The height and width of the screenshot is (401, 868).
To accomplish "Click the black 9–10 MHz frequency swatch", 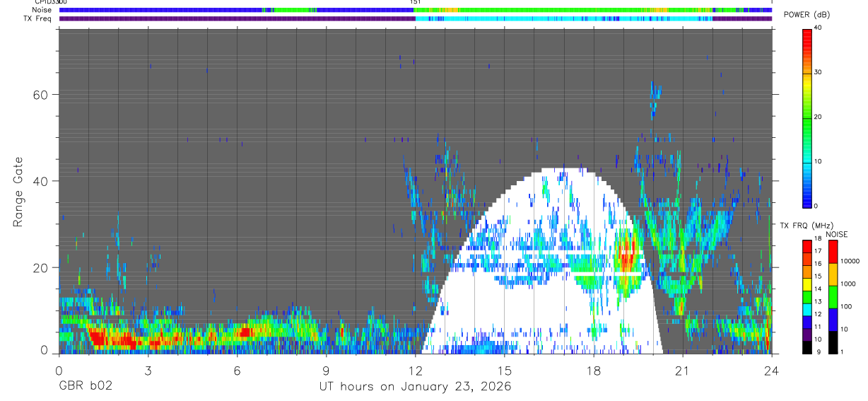I will coord(807,347).
